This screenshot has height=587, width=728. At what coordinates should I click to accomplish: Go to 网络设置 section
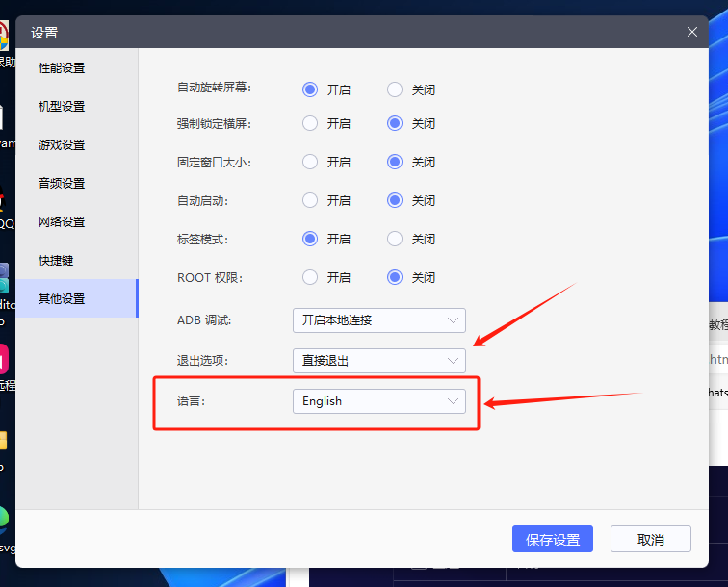[x=77, y=222]
